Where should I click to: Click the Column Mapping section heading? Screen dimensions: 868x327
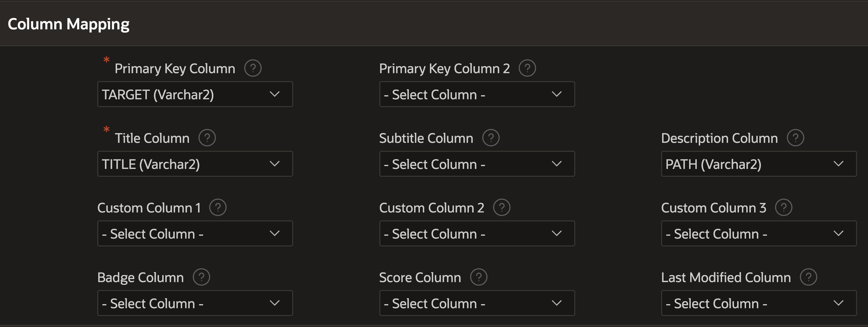pyautogui.click(x=69, y=24)
